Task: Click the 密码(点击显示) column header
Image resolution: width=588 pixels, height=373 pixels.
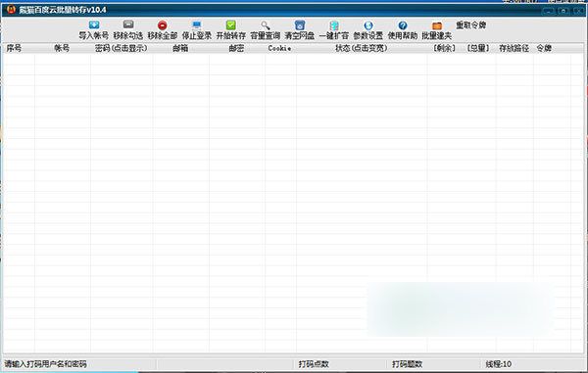Action: [x=122, y=48]
